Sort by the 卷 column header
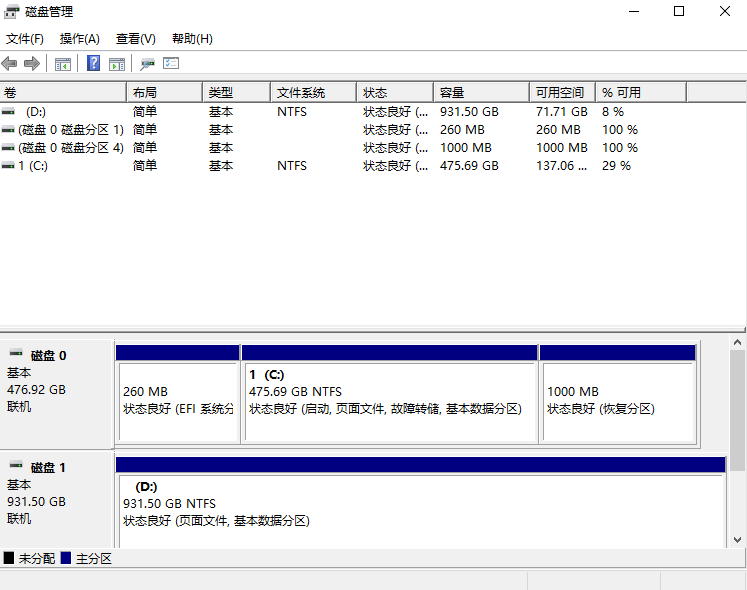Viewport: 747px width, 590px height. click(x=63, y=92)
